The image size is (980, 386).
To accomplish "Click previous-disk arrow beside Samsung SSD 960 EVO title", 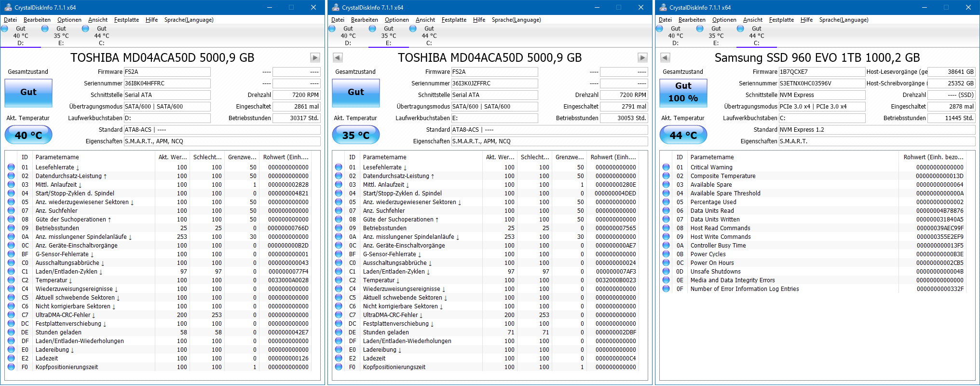I will pos(665,58).
